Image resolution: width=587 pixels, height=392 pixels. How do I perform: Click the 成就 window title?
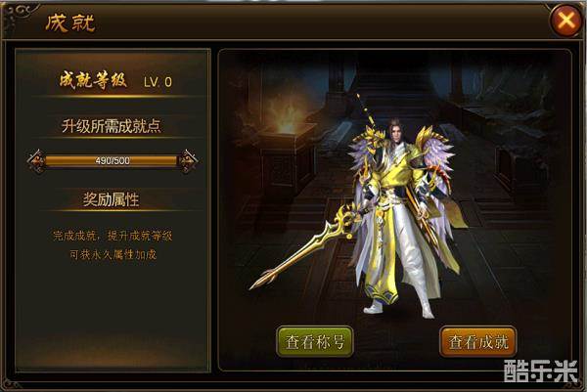click(x=69, y=23)
